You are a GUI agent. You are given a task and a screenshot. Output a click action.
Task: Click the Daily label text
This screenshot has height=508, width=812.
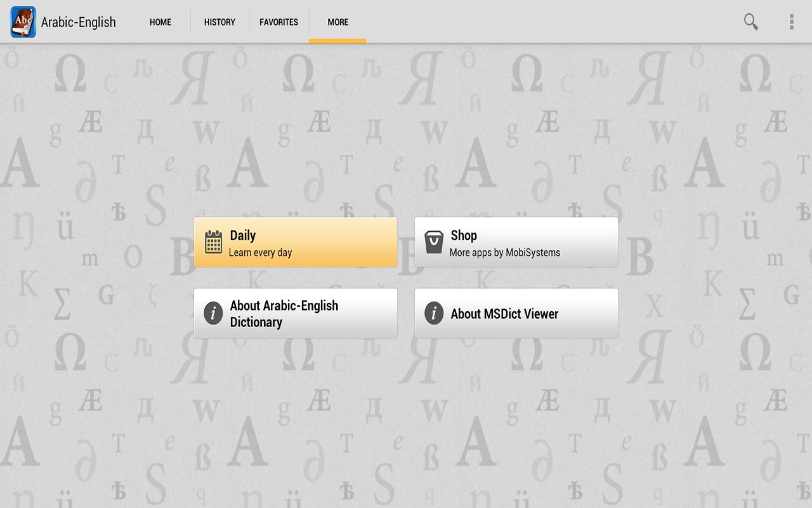242,235
